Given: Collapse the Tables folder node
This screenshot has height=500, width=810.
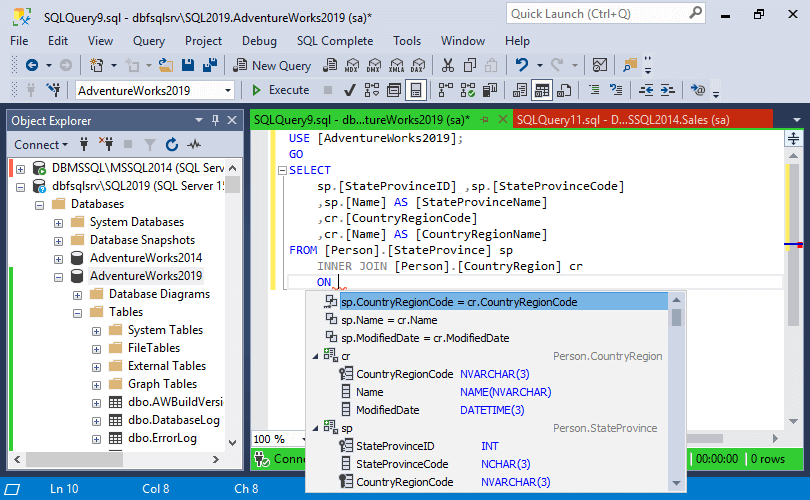Looking at the screenshot, I should 77,313.
